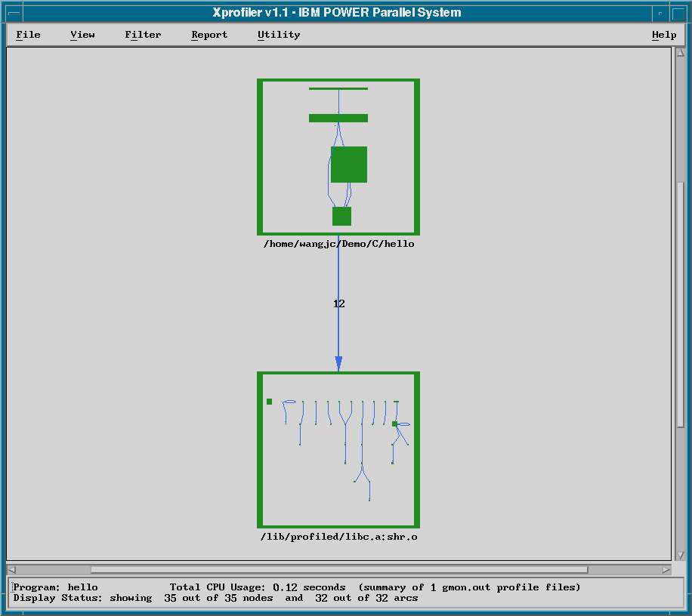This screenshot has width=692, height=616.
Task: Click the thin top green line node in hello
Action: click(x=338, y=88)
